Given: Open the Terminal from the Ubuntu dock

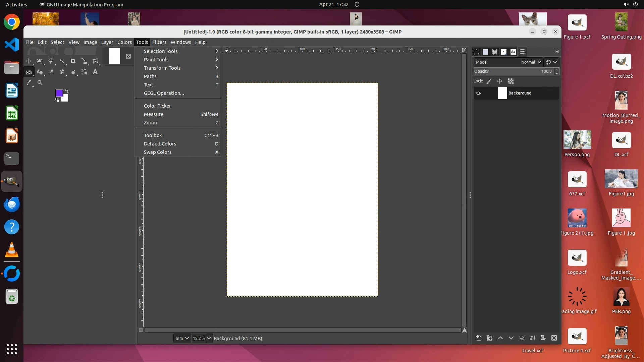Looking at the screenshot, I should (x=12, y=158).
